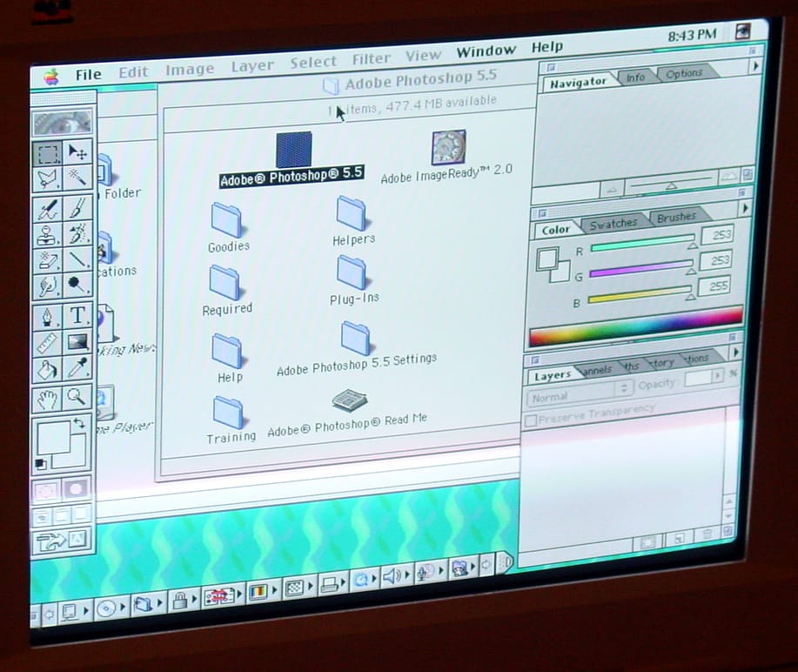Select the Measure tool
This screenshot has height=672, width=798.
[47, 344]
